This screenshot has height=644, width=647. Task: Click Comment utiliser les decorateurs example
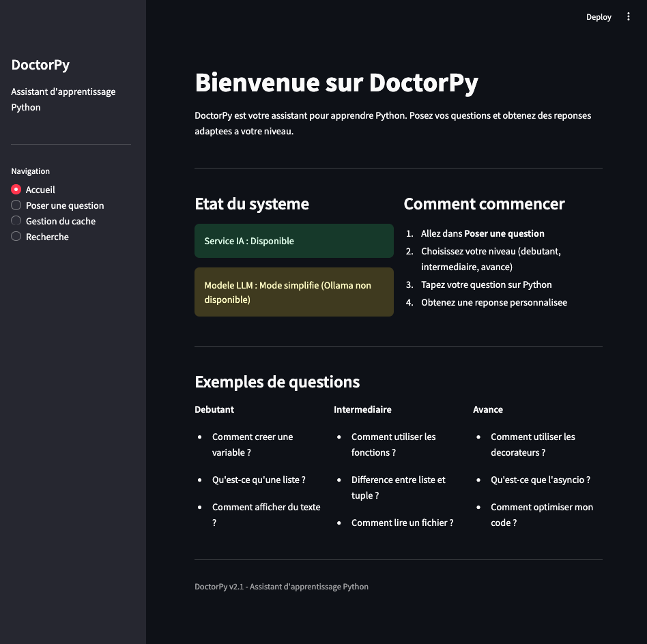pos(533,445)
